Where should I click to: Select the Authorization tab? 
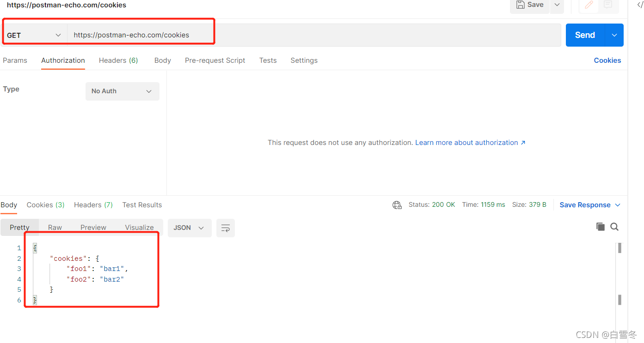coord(63,60)
